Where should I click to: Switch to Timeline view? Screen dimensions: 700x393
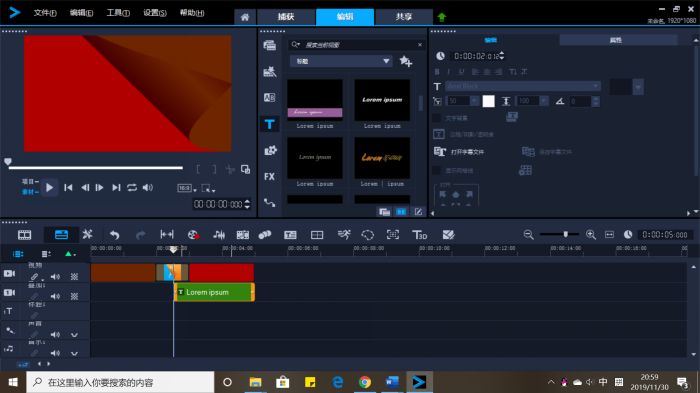tap(61, 234)
